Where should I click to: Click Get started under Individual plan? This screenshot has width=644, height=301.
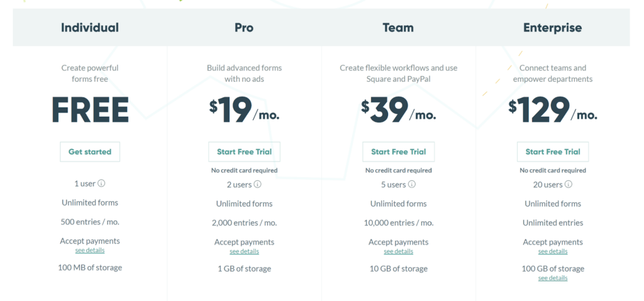coord(90,151)
